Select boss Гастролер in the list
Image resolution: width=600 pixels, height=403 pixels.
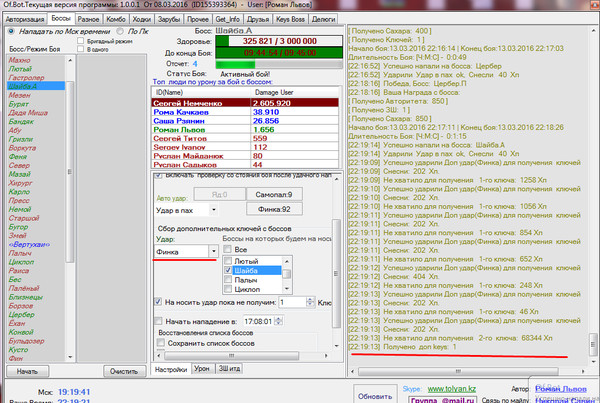pos(26,78)
